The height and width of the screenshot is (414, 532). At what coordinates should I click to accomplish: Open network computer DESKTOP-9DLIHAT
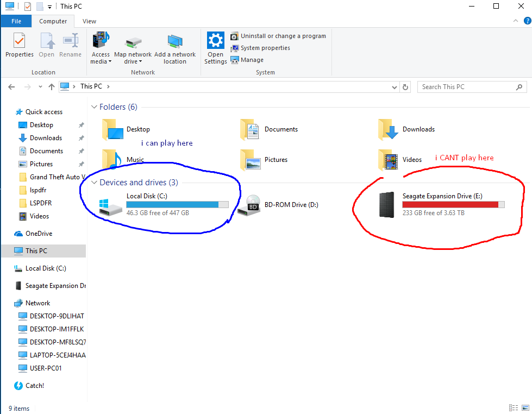[x=57, y=316]
